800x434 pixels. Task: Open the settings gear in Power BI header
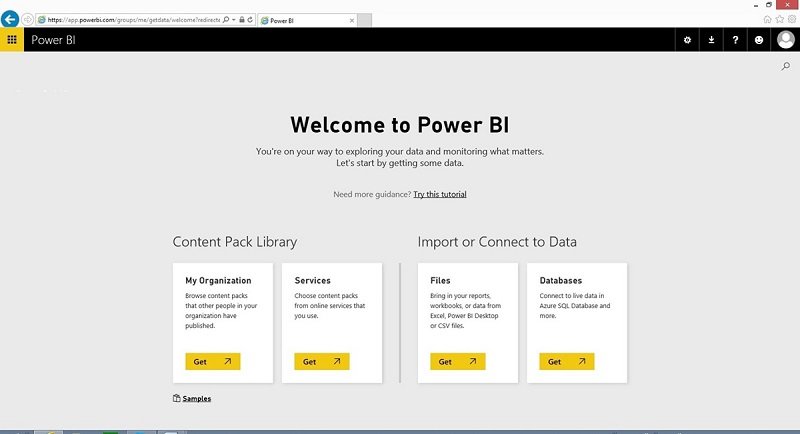(687, 40)
